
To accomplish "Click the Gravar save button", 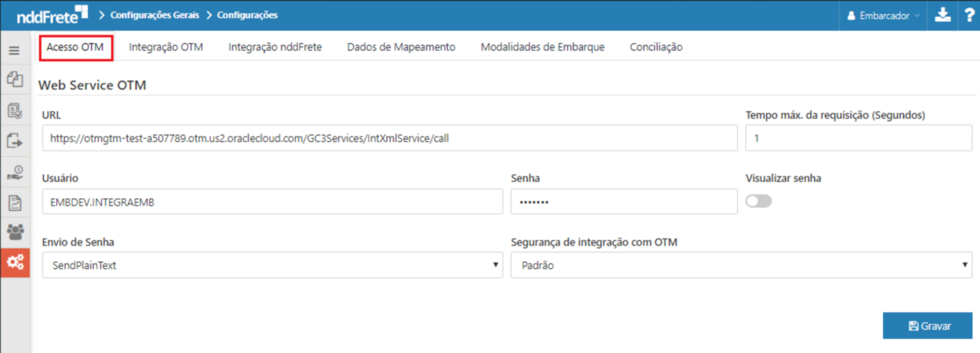I will click(x=928, y=326).
